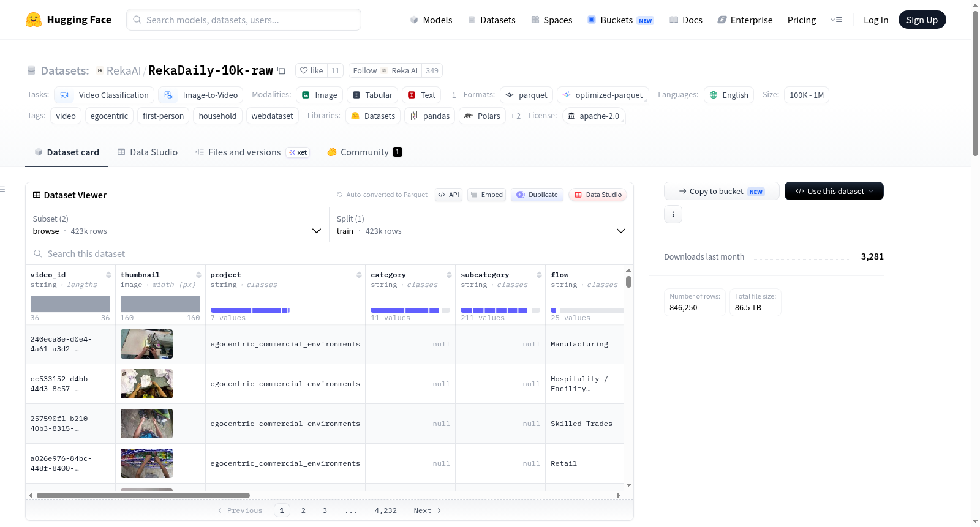Select the pandas library tag
The image size is (980, 527).
tap(429, 116)
